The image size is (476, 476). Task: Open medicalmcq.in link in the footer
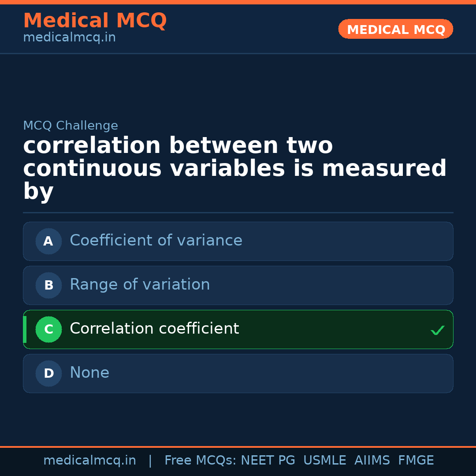[89, 461]
